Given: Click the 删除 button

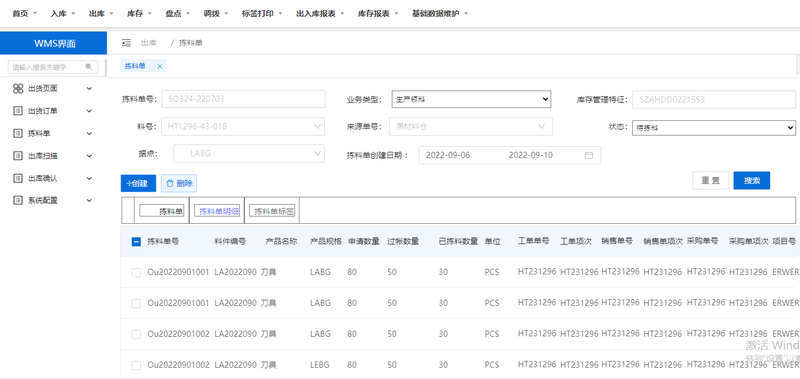Looking at the screenshot, I should tap(179, 184).
